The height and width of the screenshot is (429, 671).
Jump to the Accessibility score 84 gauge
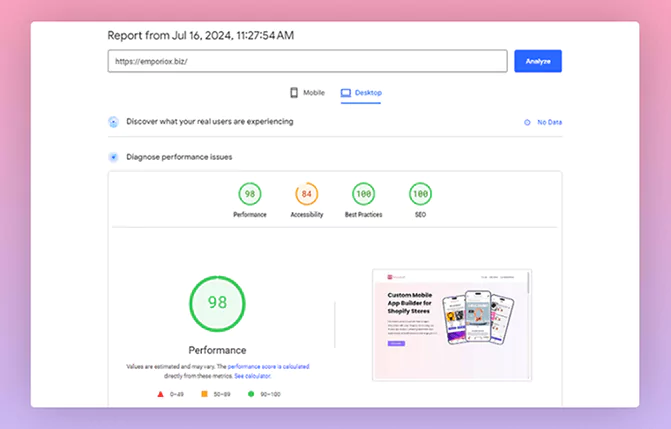pos(307,193)
